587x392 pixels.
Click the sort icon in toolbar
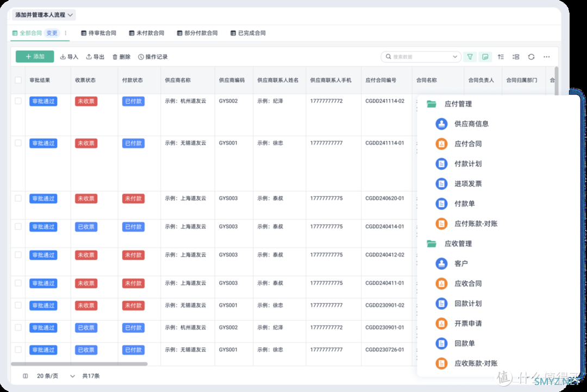[x=501, y=57]
